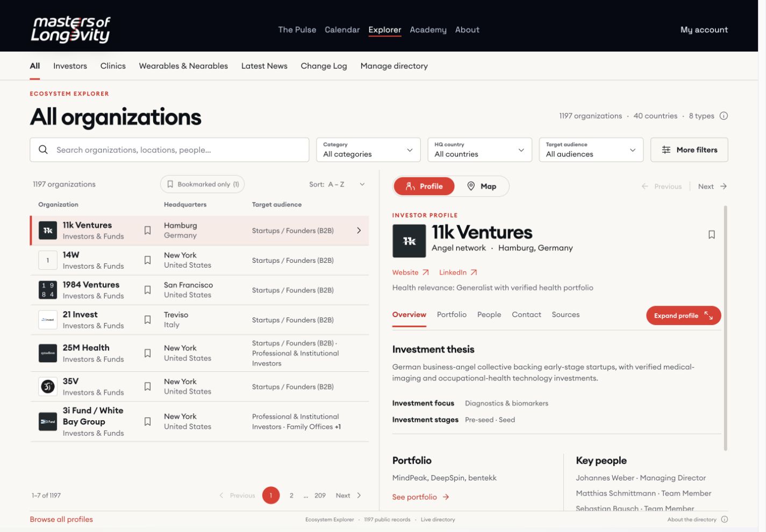Image resolution: width=766 pixels, height=532 pixels.
Task: Select the Profile view toggle
Action: point(424,186)
